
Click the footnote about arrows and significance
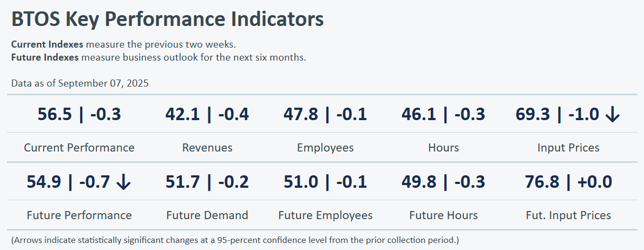tap(234, 239)
